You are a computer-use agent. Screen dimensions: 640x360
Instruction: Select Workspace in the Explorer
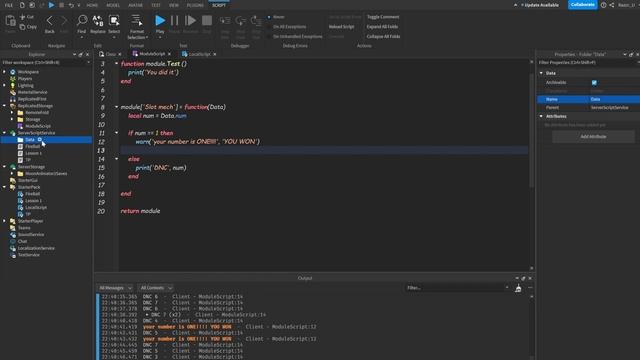(x=28, y=72)
